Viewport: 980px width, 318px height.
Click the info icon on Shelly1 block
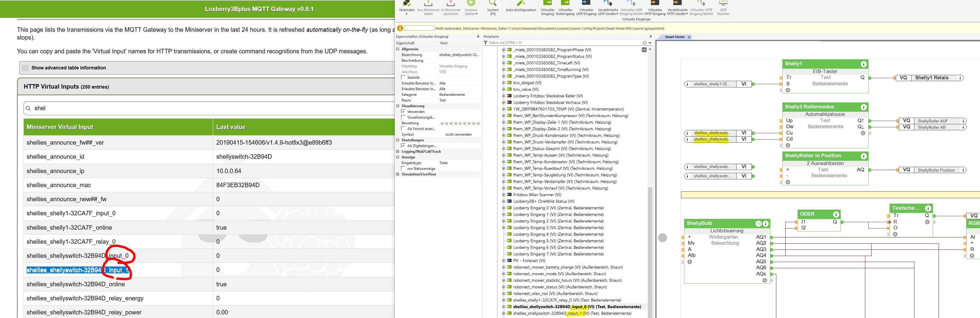coord(863,64)
